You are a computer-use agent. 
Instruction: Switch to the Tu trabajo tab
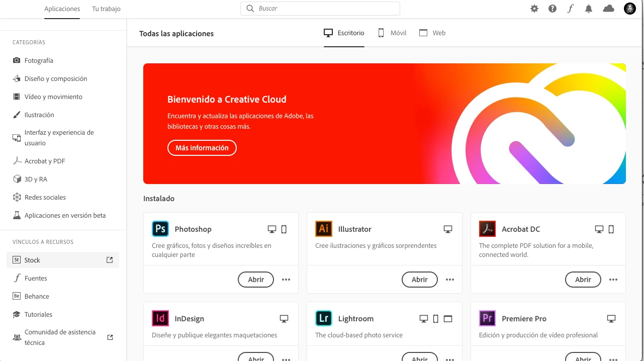click(106, 9)
